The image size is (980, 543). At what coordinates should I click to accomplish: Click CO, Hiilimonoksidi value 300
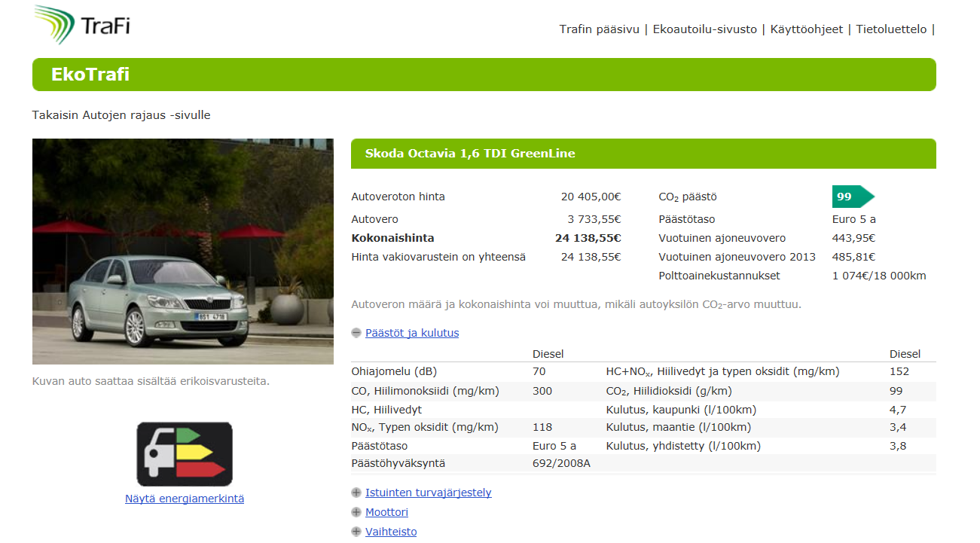click(x=542, y=391)
